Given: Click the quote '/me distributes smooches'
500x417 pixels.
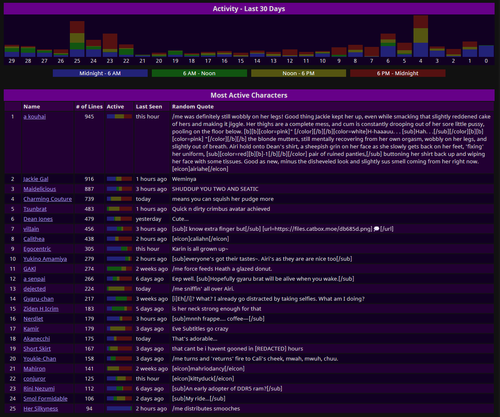Looking at the screenshot, I should pos(206,409).
